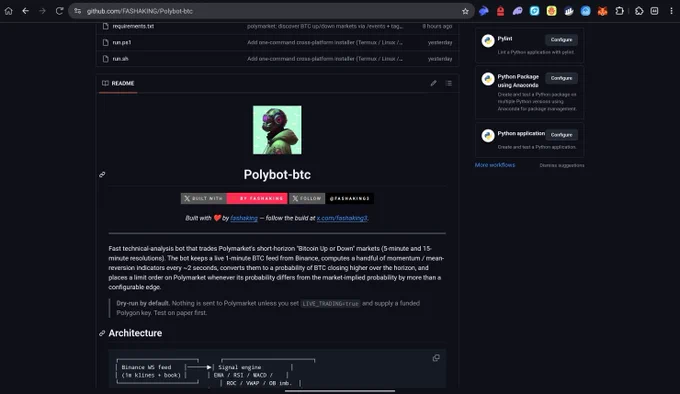Click the Architecture heading text
680x394 pixels.
pyautogui.click(x=135, y=333)
